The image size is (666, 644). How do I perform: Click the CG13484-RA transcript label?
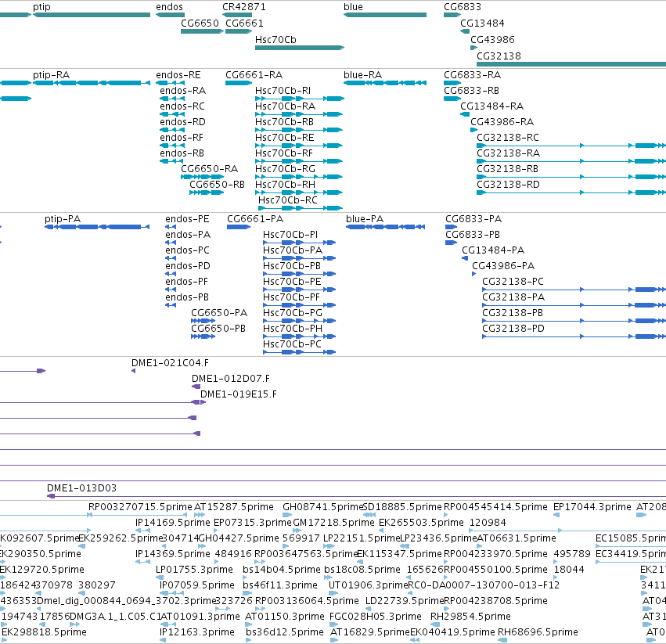coord(491,106)
